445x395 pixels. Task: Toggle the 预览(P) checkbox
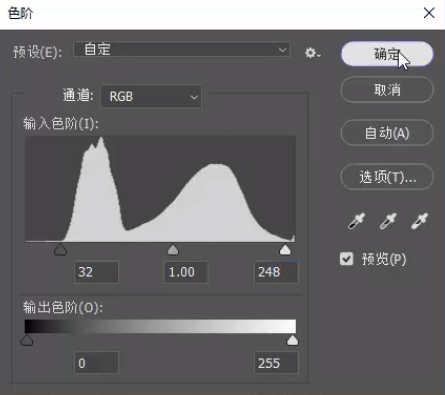point(347,259)
